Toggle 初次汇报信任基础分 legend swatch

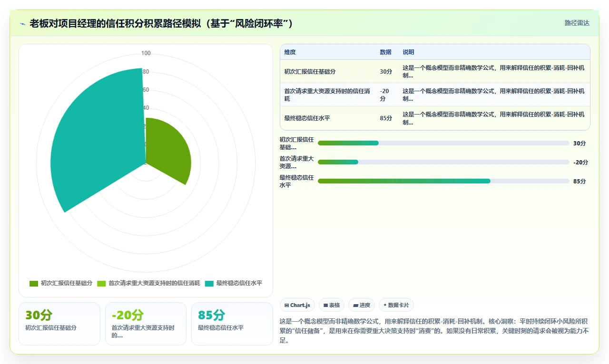click(x=34, y=283)
